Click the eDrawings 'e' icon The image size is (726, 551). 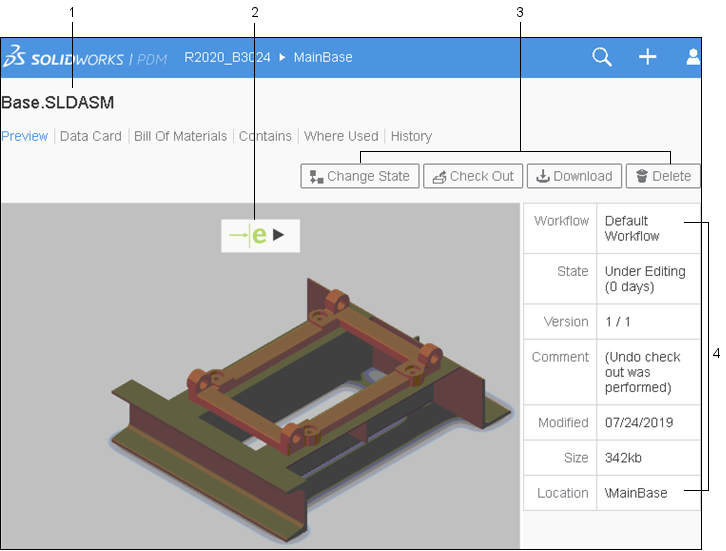coord(258,236)
